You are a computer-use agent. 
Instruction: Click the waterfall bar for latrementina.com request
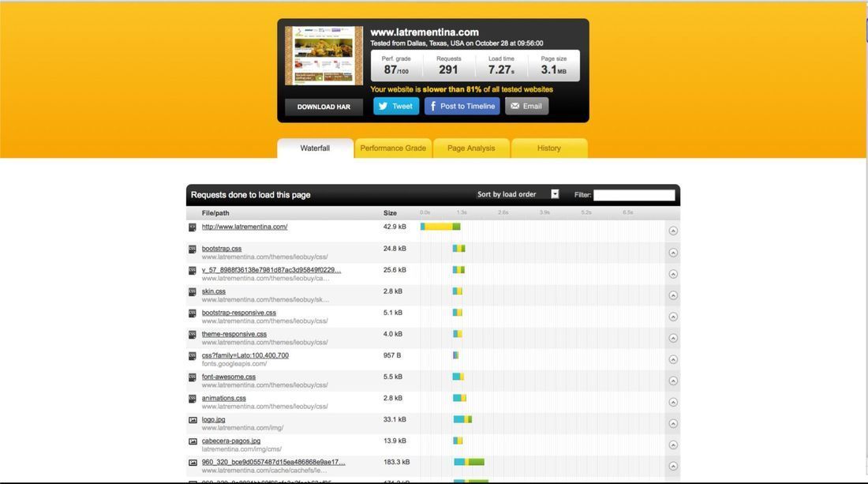tap(440, 227)
